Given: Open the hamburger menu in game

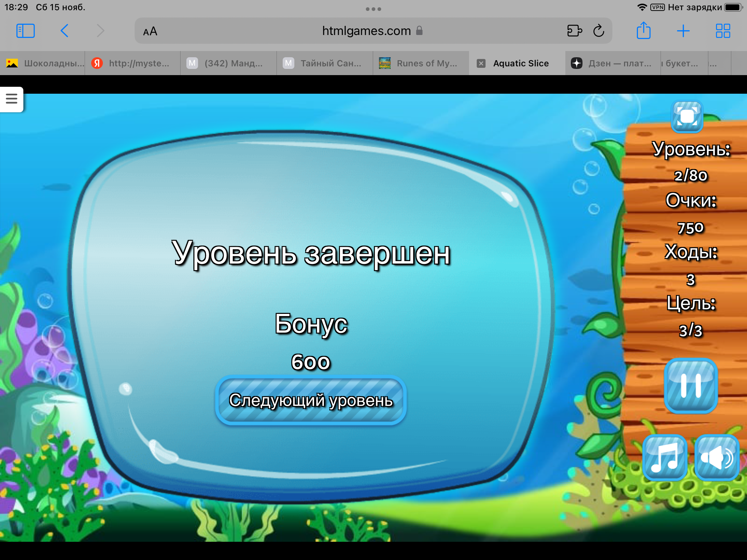Looking at the screenshot, I should point(12,99).
